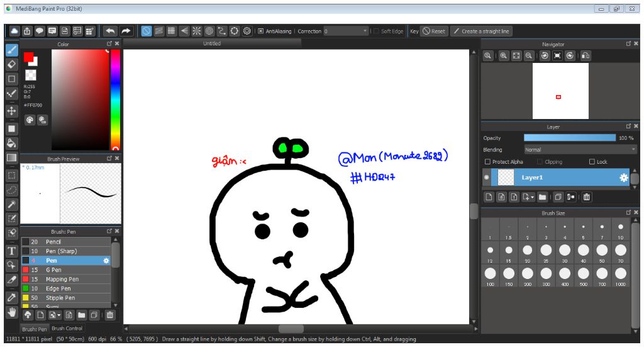
Task: Toggle the AntiAliasing checkbox
Action: pos(260,31)
